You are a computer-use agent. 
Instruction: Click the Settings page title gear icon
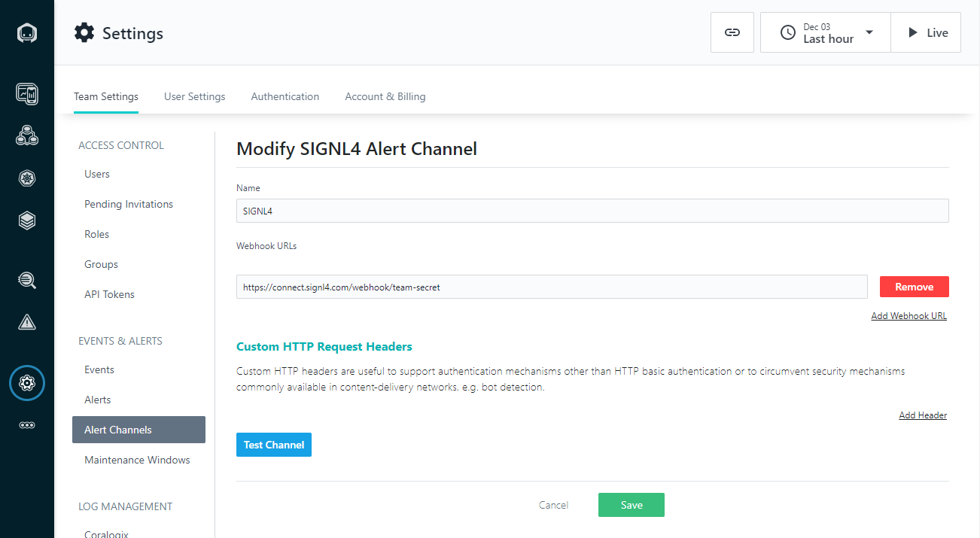[84, 33]
